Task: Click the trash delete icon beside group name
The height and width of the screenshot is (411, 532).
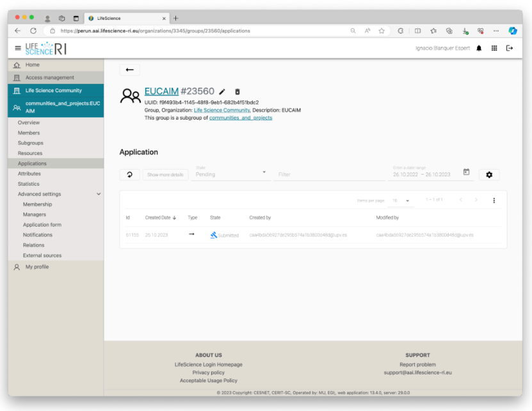Action: point(237,92)
